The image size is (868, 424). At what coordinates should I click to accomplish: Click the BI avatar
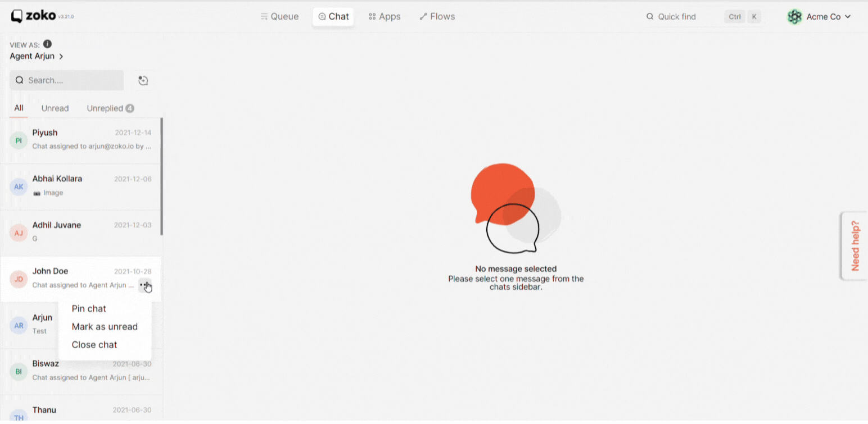coord(19,372)
